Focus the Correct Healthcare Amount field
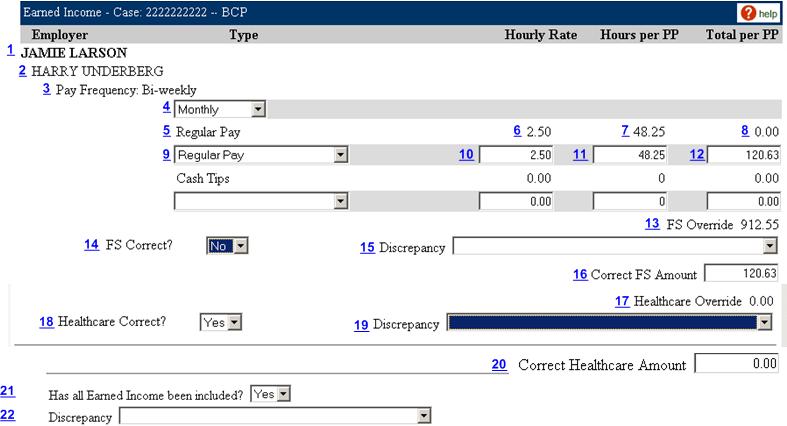787x426 pixels. pos(736,364)
